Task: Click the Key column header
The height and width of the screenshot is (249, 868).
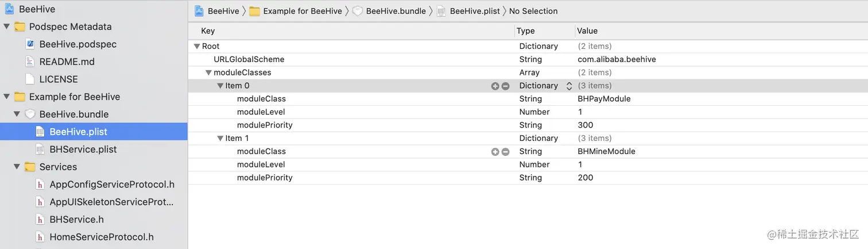Action: pyautogui.click(x=208, y=31)
